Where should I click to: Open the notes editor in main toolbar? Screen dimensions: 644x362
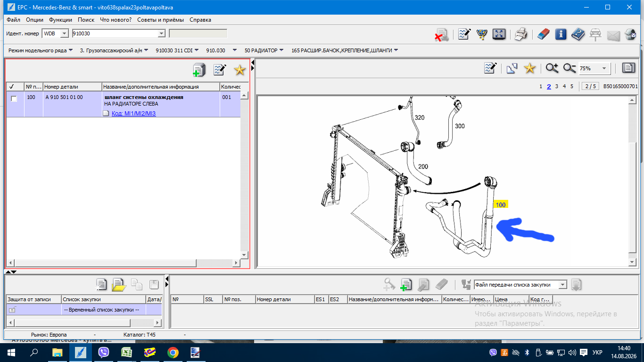(464, 34)
